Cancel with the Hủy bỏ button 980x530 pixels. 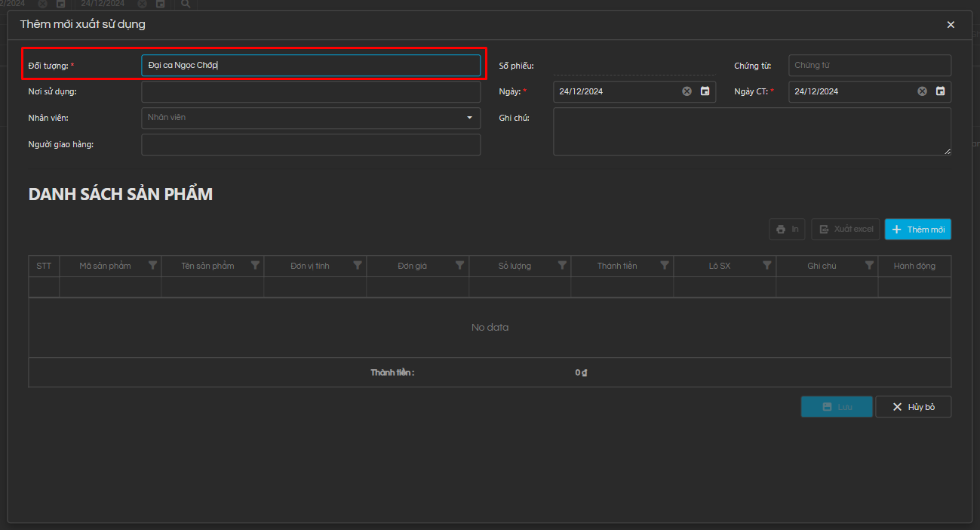(913, 407)
